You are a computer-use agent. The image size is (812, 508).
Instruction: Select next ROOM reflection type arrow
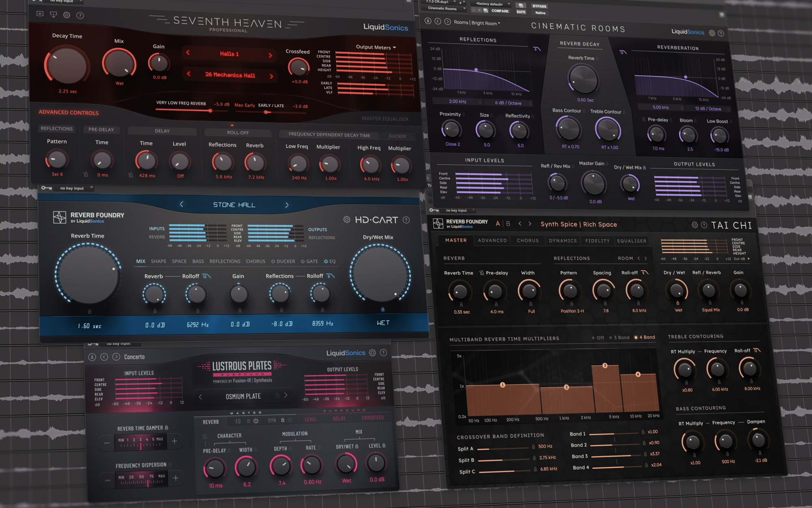tap(646, 258)
